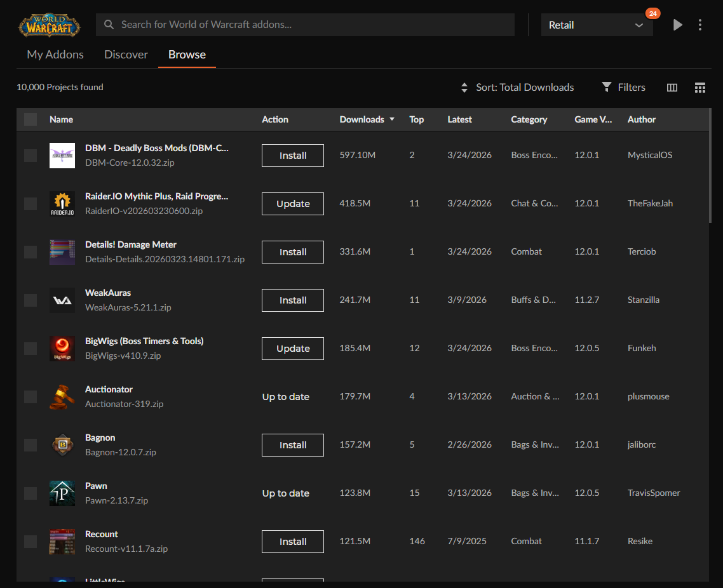Click the BigWigs addon icon
Viewport: 723px width, 588px height.
(x=62, y=349)
